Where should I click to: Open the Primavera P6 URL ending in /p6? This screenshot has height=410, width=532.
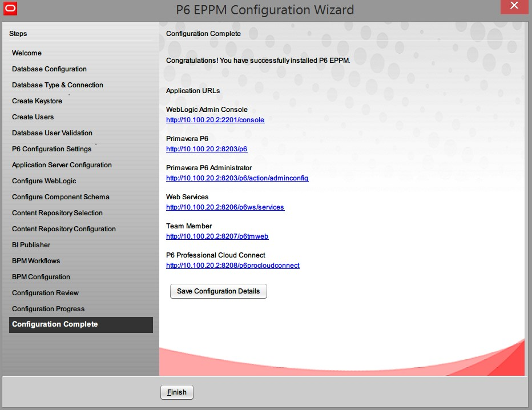(207, 149)
